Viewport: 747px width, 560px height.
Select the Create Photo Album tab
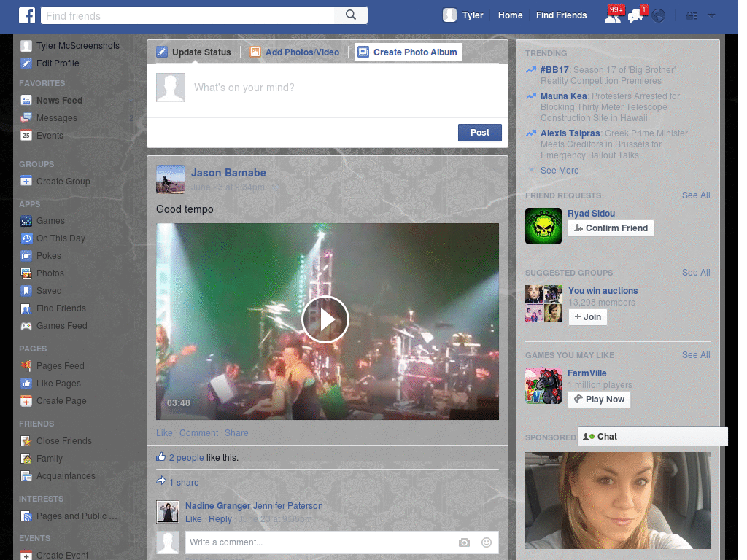point(409,52)
